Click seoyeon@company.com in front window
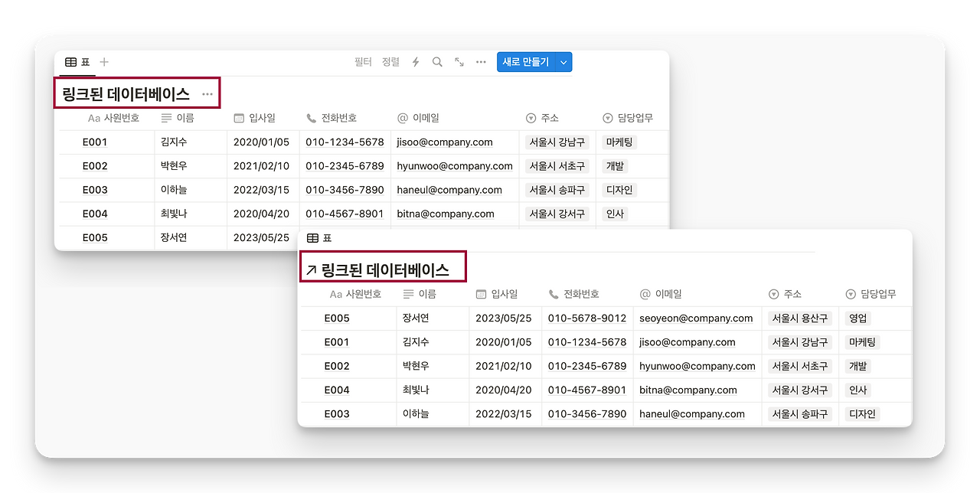The image size is (980, 493). coord(696,318)
